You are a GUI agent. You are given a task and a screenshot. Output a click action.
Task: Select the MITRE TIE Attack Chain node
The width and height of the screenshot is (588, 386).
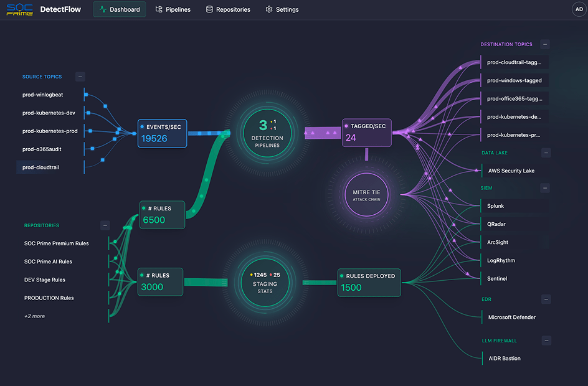(x=366, y=195)
